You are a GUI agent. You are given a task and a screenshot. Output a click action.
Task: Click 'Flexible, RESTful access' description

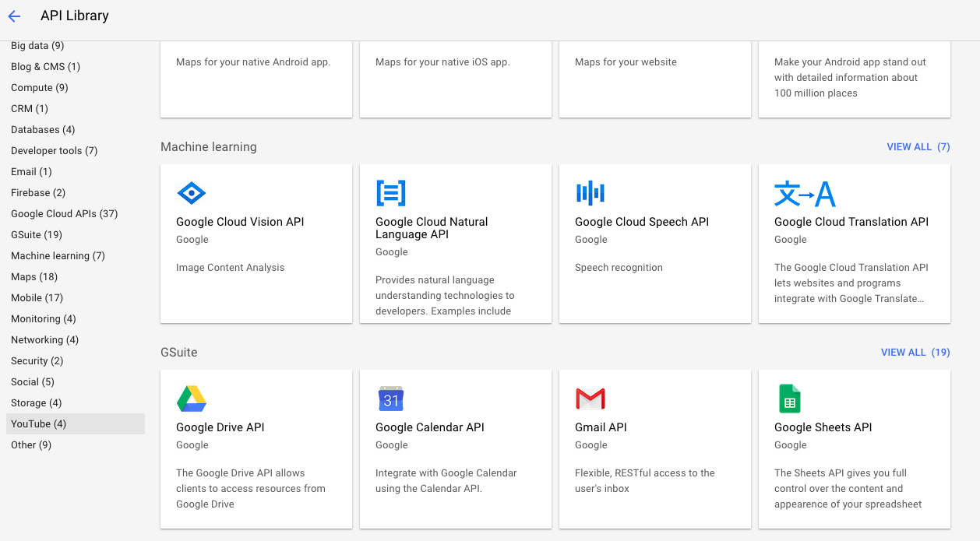pyautogui.click(x=645, y=481)
